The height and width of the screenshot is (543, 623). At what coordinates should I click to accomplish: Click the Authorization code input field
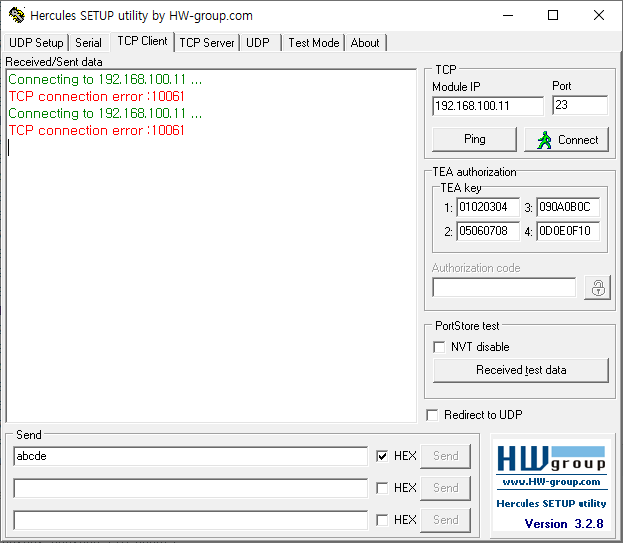504,287
